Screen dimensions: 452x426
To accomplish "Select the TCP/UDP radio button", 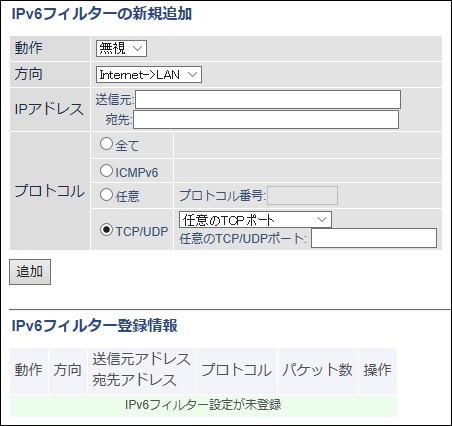I will (106, 230).
